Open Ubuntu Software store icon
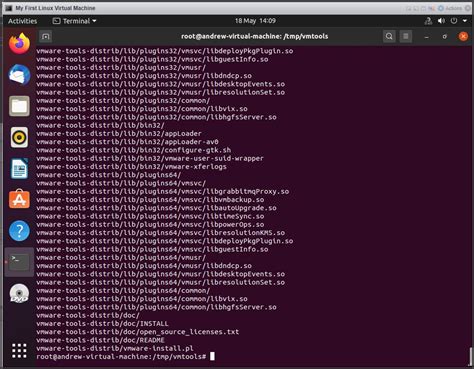The width and height of the screenshot is (474, 369). (x=19, y=199)
